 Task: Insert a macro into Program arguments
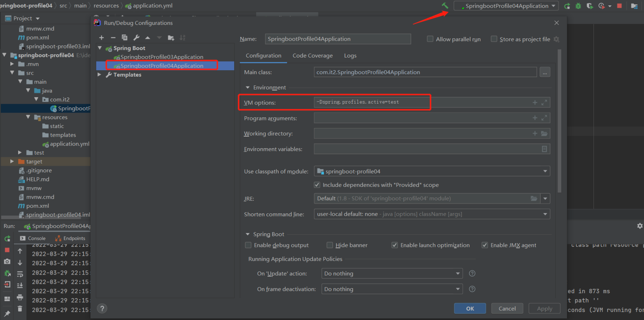[535, 118]
